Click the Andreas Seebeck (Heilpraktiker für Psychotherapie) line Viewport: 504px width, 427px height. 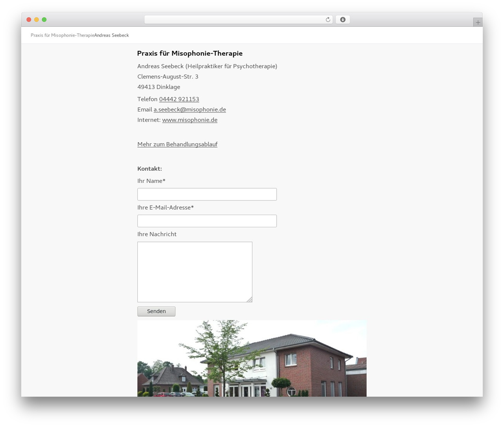click(x=207, y=66)
